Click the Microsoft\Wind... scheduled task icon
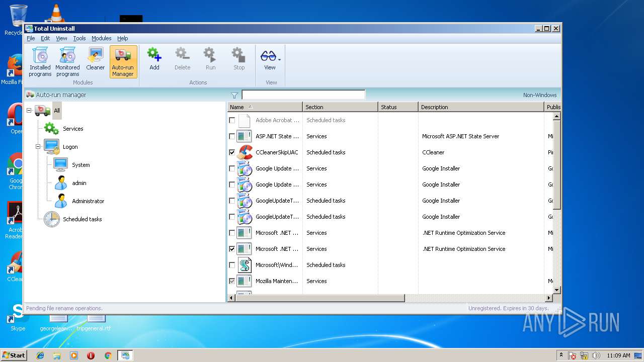Viewport: 644px width, 362px height. click(245, 265)
